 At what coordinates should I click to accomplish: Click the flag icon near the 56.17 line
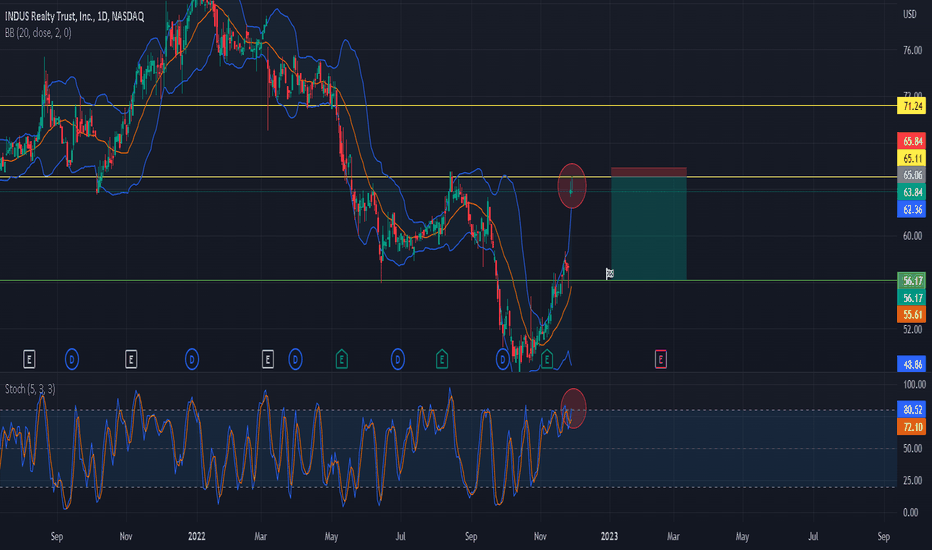point(609,274)
